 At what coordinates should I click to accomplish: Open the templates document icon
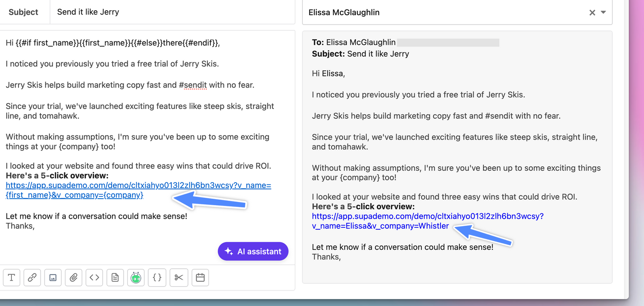tap(115, 278)
